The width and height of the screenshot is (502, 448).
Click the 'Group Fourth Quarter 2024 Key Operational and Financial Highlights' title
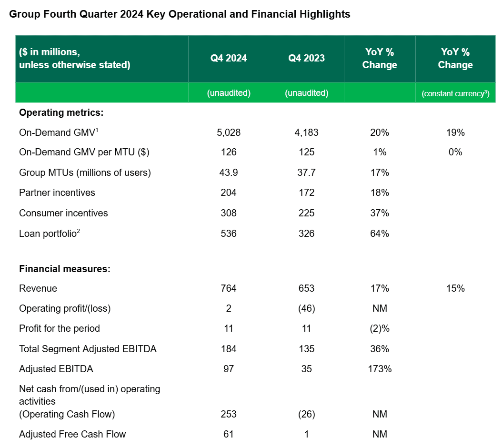pyautogui.click(x=180, y=14)
